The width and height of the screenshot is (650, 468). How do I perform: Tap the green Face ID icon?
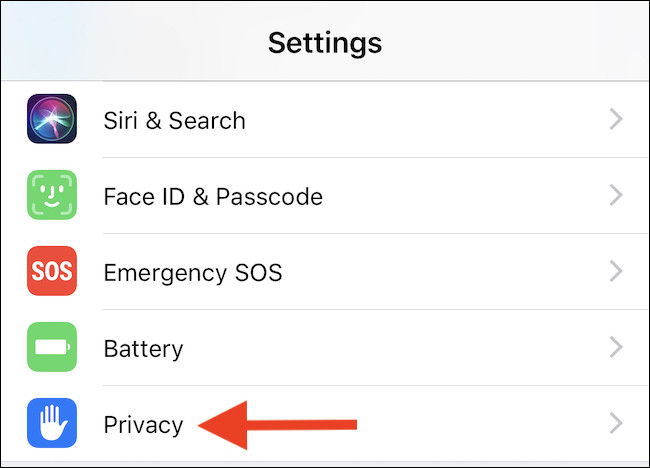pos(52,196)
